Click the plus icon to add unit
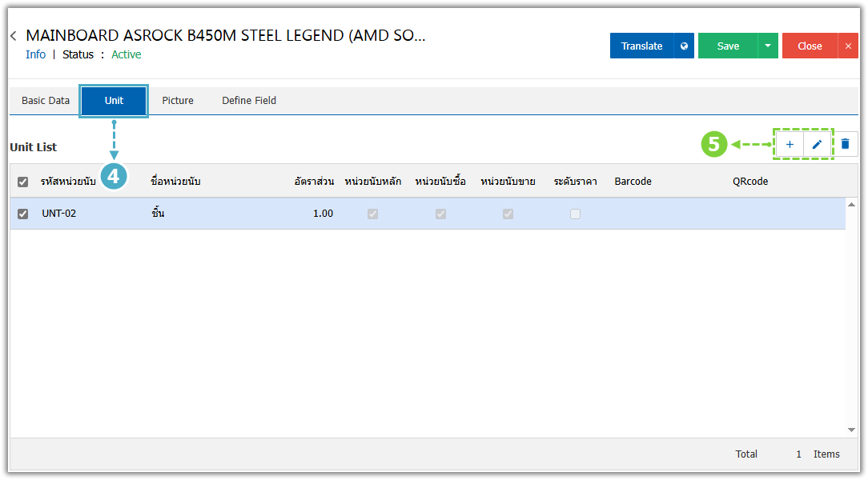 [x=790, y=144]
